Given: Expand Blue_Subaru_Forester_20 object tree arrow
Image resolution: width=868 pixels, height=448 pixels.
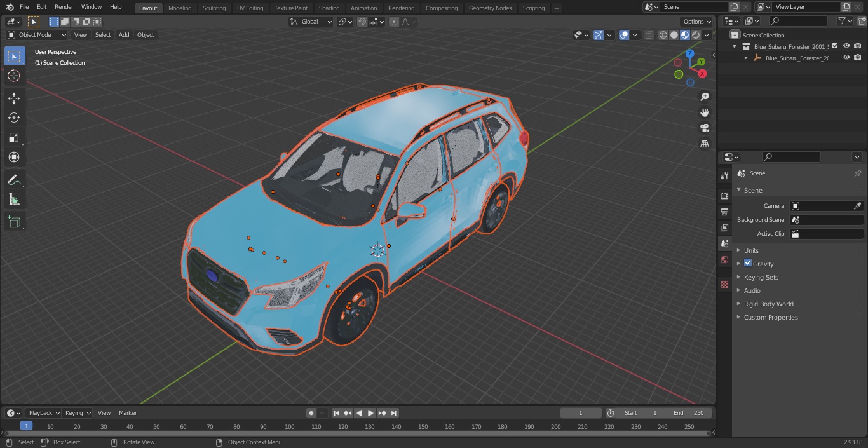Looking at the screenshot, I should [746, 58].
